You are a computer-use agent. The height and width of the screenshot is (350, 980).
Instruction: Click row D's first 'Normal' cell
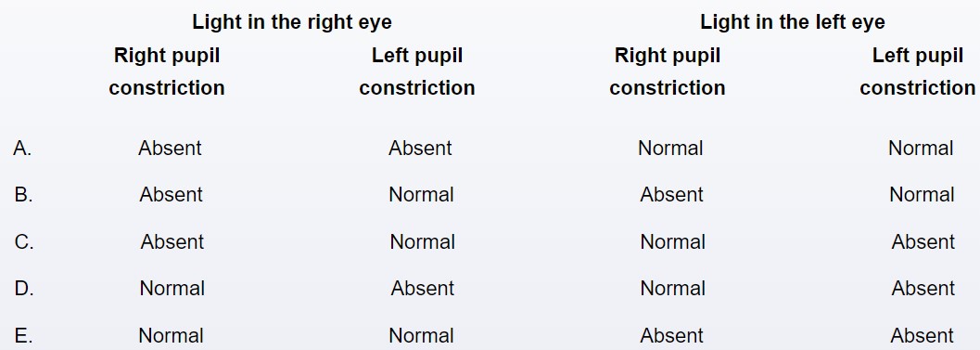click(x=172, y=289)
